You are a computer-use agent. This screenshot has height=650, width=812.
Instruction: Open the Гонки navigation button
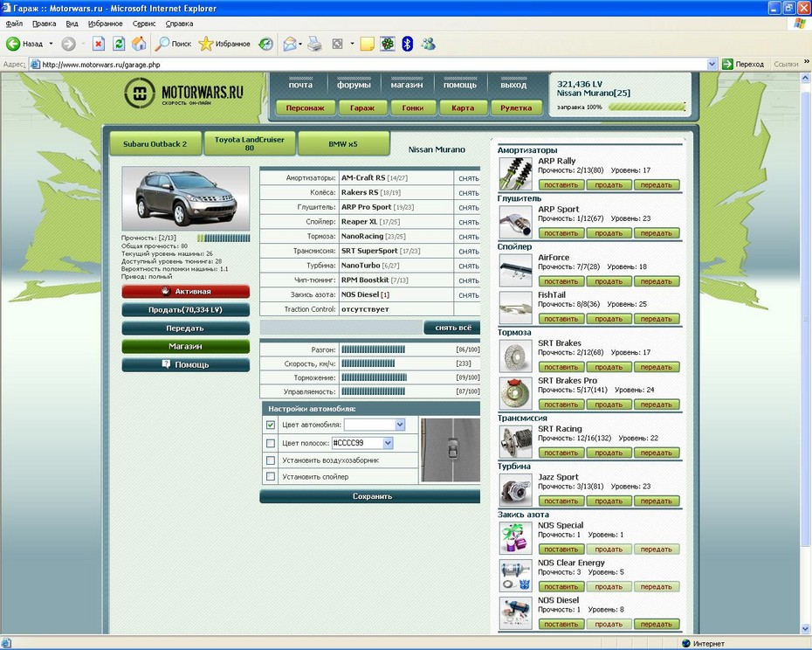[413, 107]
